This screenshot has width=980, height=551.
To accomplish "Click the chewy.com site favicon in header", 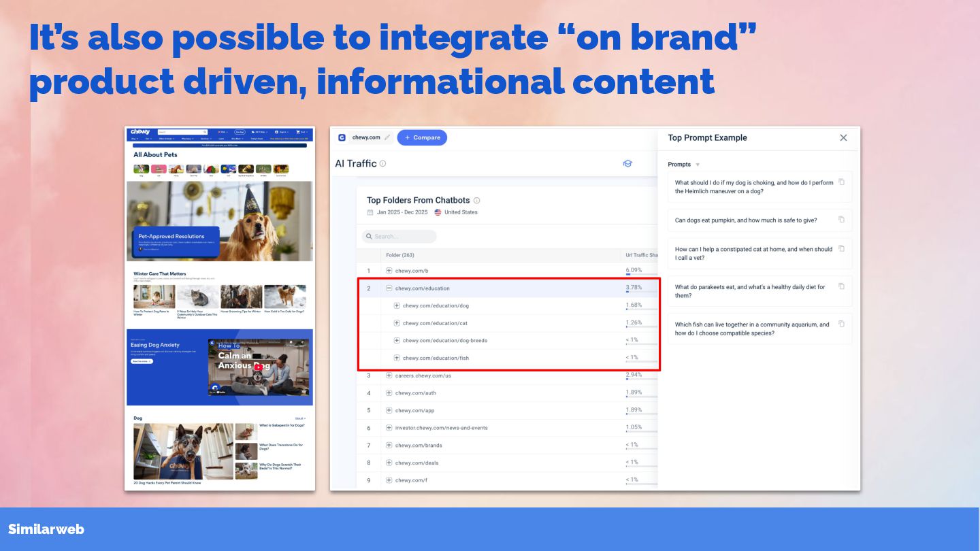I will point(342,137).
